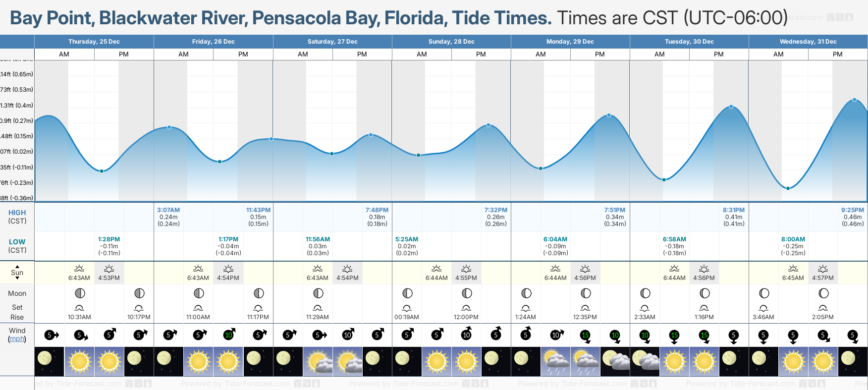This screenshot has width=868, height=390.
Task: Click the sunset icon above 4:57PM
Action: 823,269
